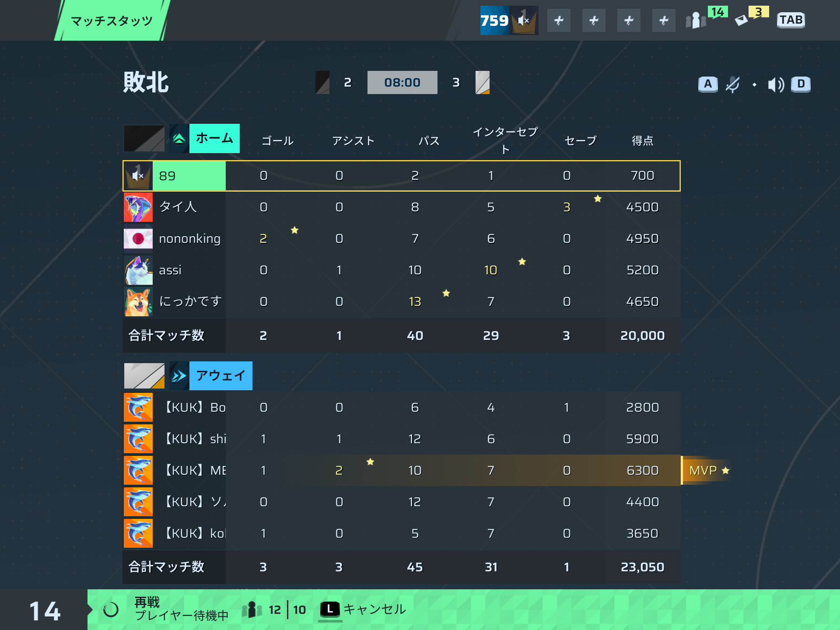Toggle the speaker volume icon
The height and width of the screenshot is (630, 840).
(776, 84)
